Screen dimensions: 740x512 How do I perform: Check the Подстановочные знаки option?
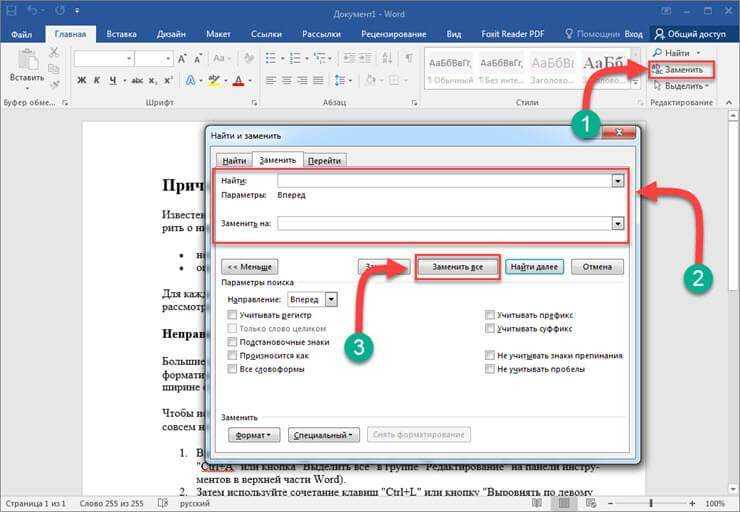232,342
